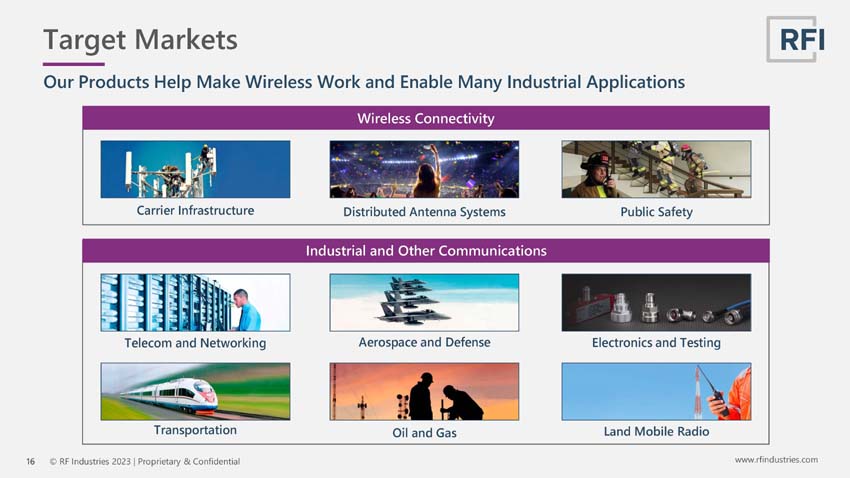Select the Telecom and Networking server image
Viewport: 850px width, 478px height.
pyautogui.click(x=195, y=302)
